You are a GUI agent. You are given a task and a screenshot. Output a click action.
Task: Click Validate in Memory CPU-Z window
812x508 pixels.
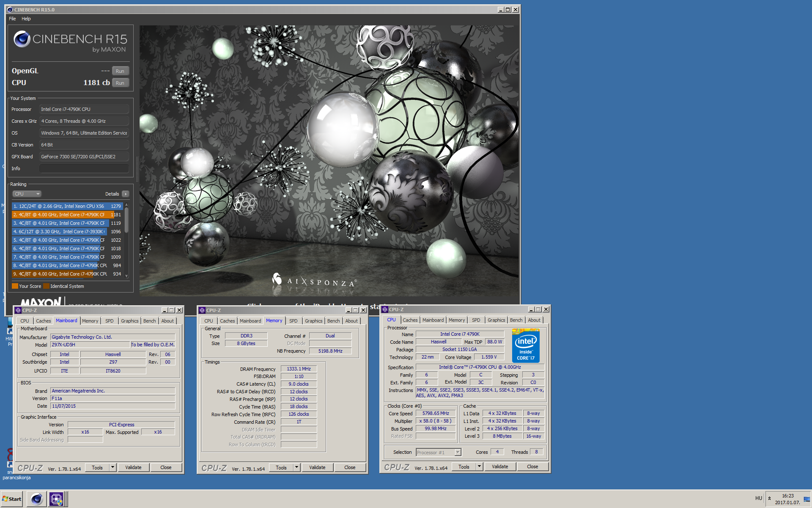317,467
